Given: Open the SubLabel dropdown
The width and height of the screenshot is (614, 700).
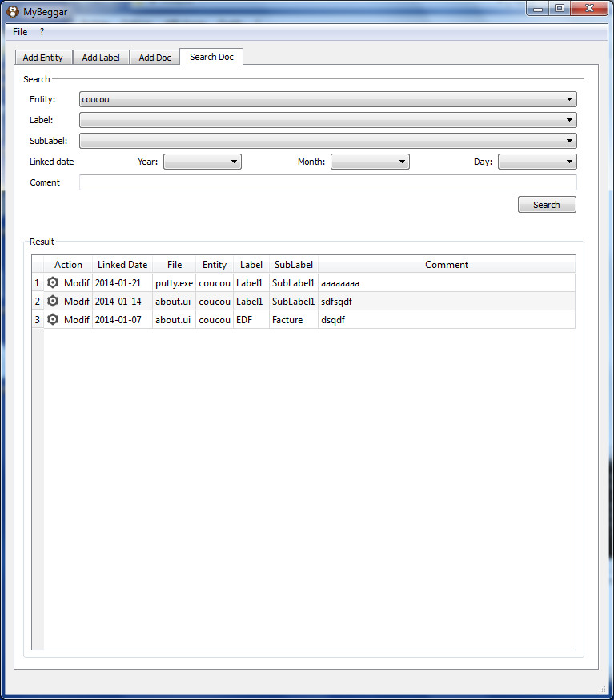Looking at the screenshot, I should [x=328, y=141].
